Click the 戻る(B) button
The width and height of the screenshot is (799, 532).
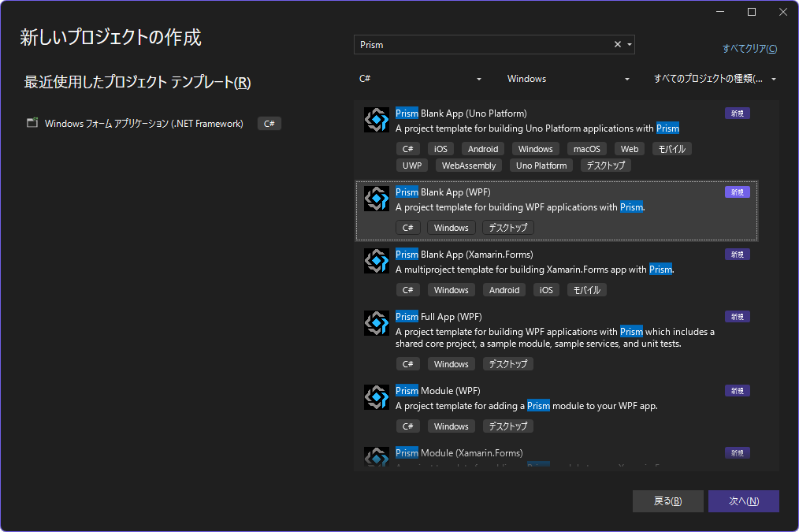coord(667,501)
